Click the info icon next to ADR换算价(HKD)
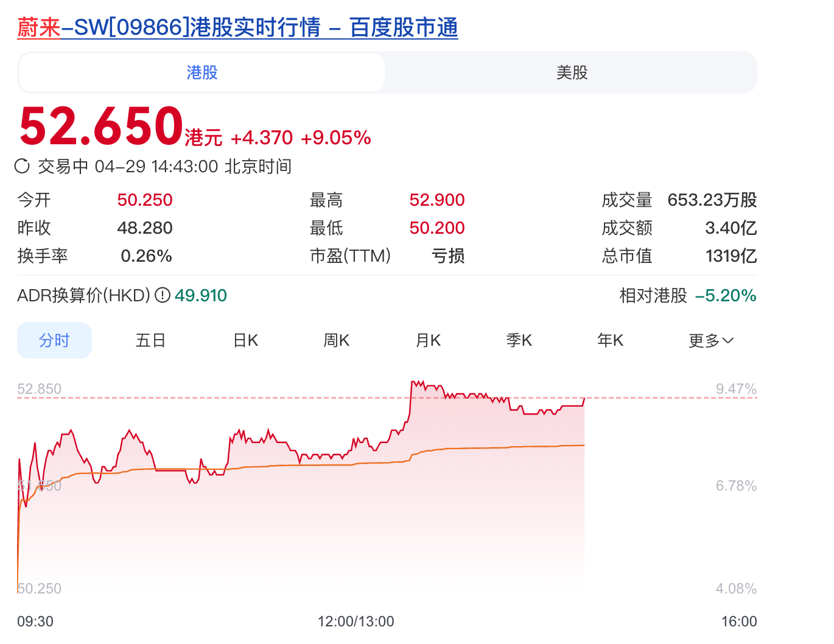The width and height of the screenshot is (834, 644). [162, 296]
